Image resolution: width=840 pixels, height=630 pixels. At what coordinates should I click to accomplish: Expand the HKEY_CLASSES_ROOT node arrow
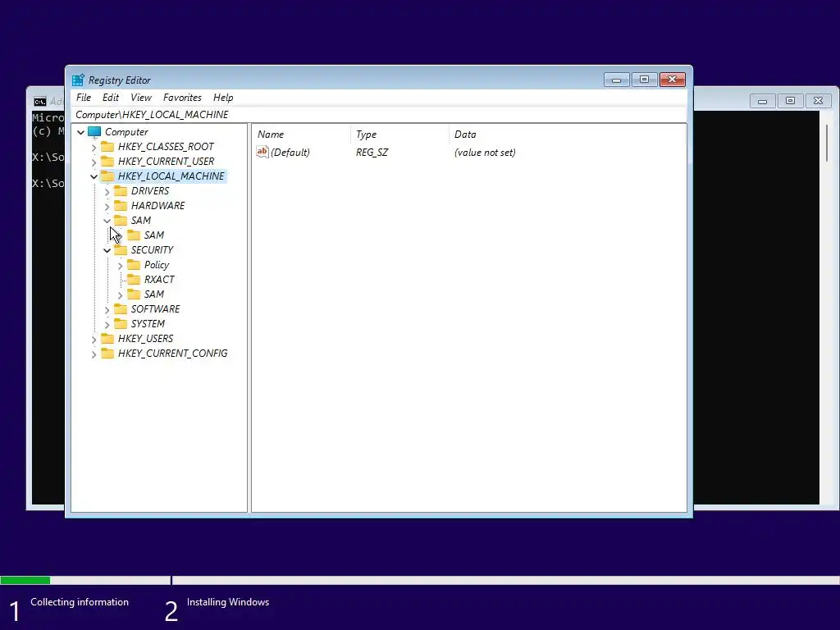[x=94, y=147]
